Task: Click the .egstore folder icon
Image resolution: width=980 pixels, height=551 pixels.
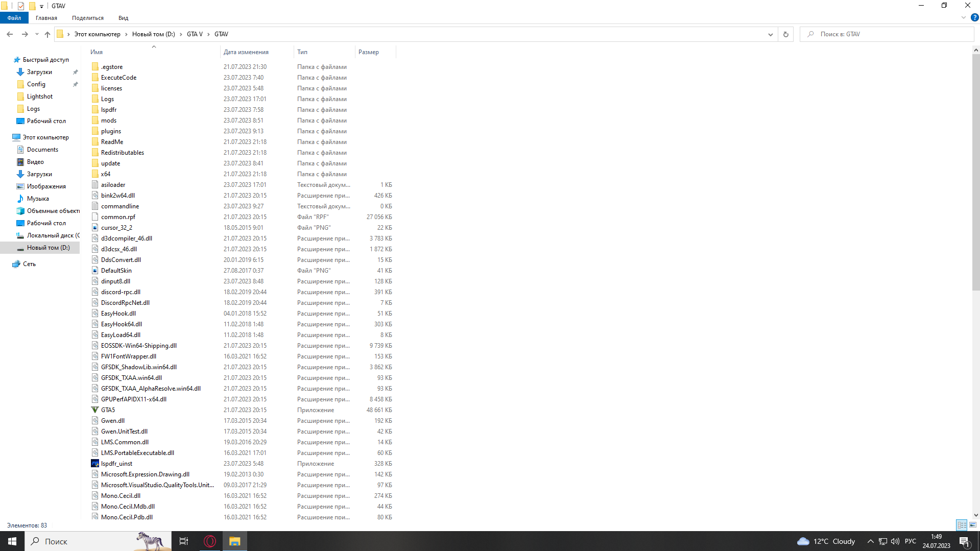Action: pyautogui.click(x=95, y=66)
